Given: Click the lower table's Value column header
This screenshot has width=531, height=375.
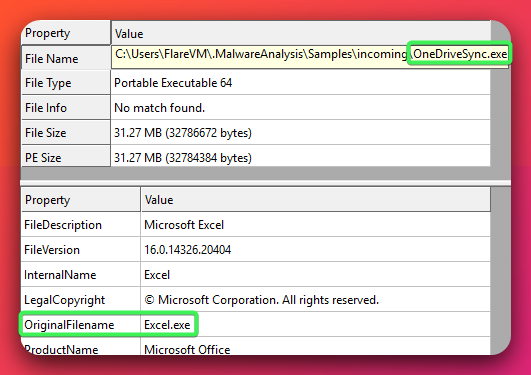Looking at the screenshot, I should pyautogui.click(x=316, y=199).
